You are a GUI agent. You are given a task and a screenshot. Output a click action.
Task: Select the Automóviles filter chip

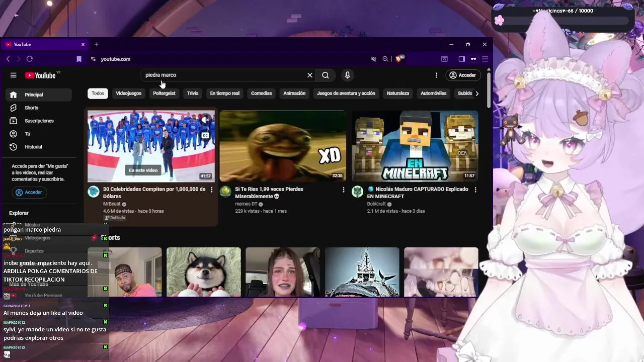pyautogui.click(x=433, y=94)
